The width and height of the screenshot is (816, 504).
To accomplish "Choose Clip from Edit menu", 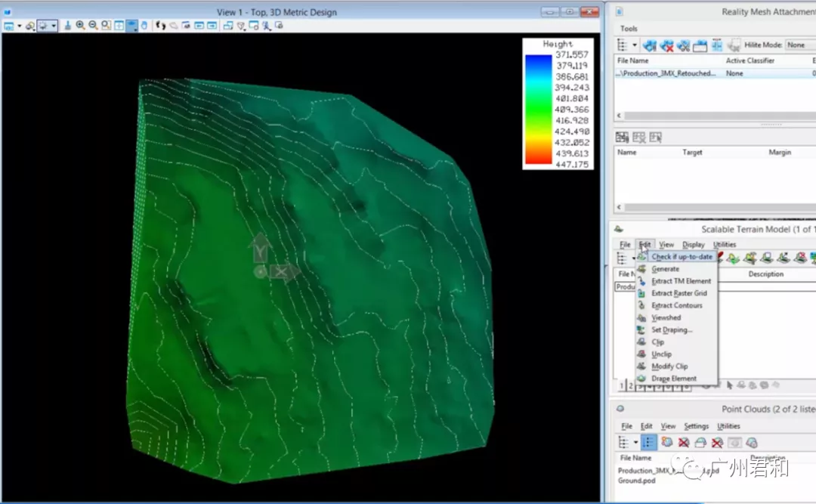I will coord(676,342).
